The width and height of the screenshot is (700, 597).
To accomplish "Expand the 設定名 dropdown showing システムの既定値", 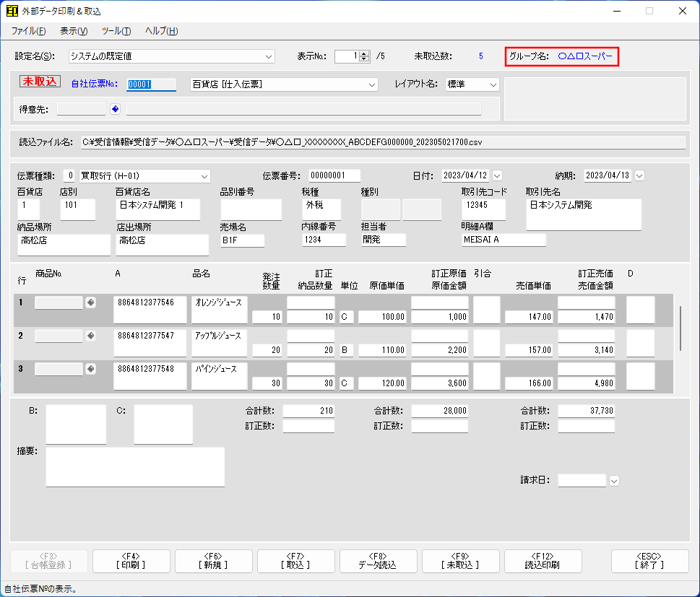I will coord(268,56).
